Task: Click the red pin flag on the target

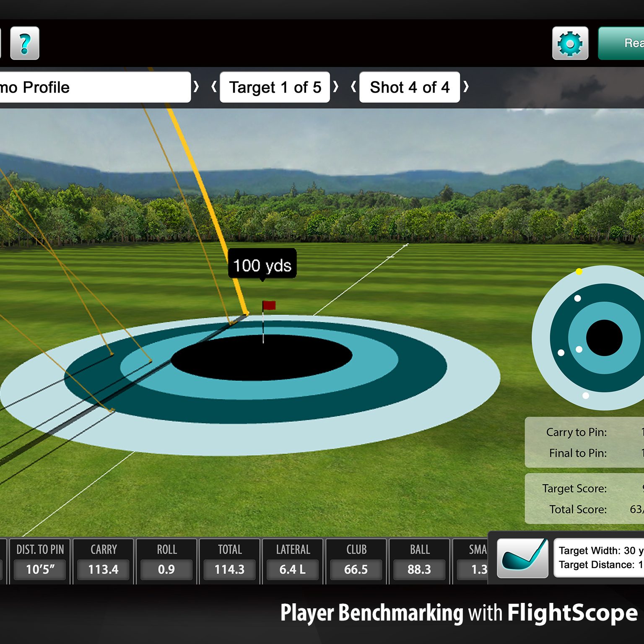Action: 269,305
